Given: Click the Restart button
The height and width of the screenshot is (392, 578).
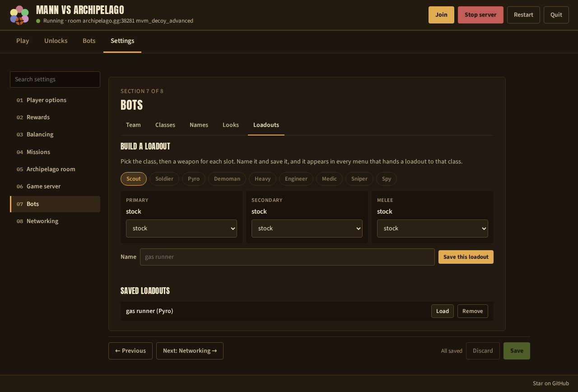Looking at the screenshot, I should (523, 15).
